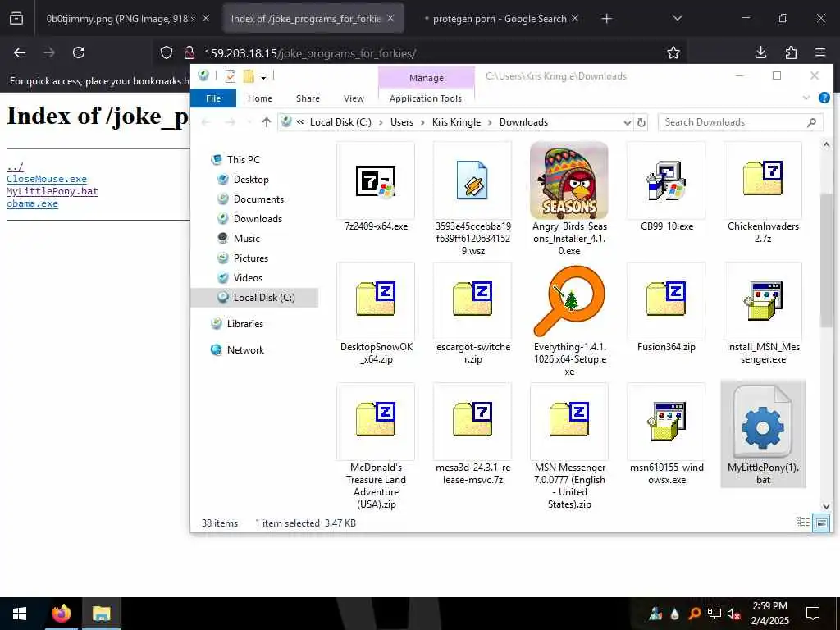Select MSN Messenger 7.0.0777 zip archive
Viewport: 840px width, 630px height.
569,419
